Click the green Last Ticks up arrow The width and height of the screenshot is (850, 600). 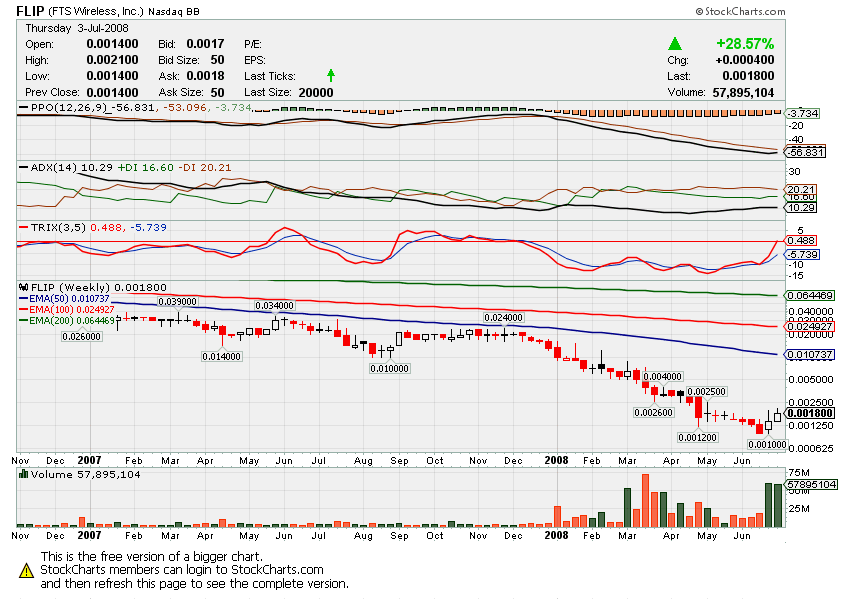[x=331, y=75]
